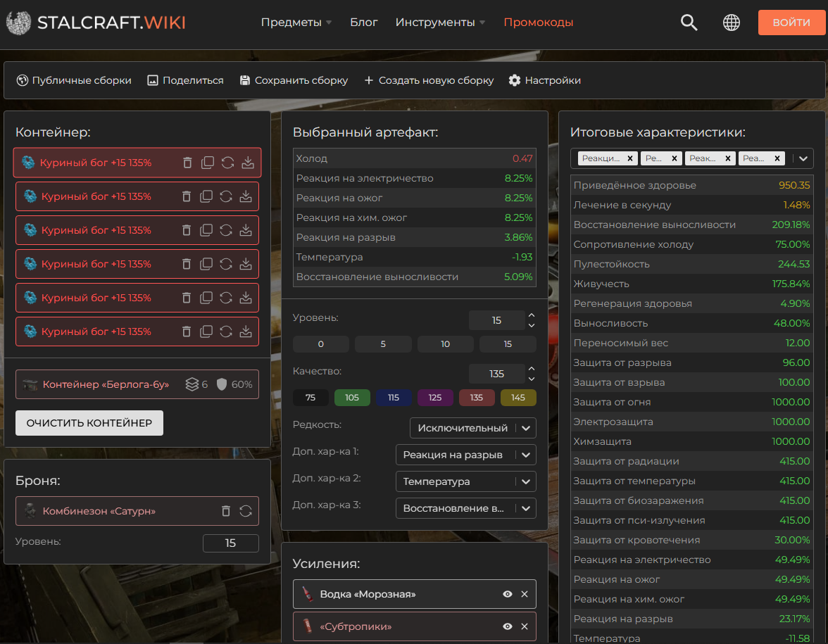Set artifact level to 10 preset
The image size is (828, 644).
445,344
